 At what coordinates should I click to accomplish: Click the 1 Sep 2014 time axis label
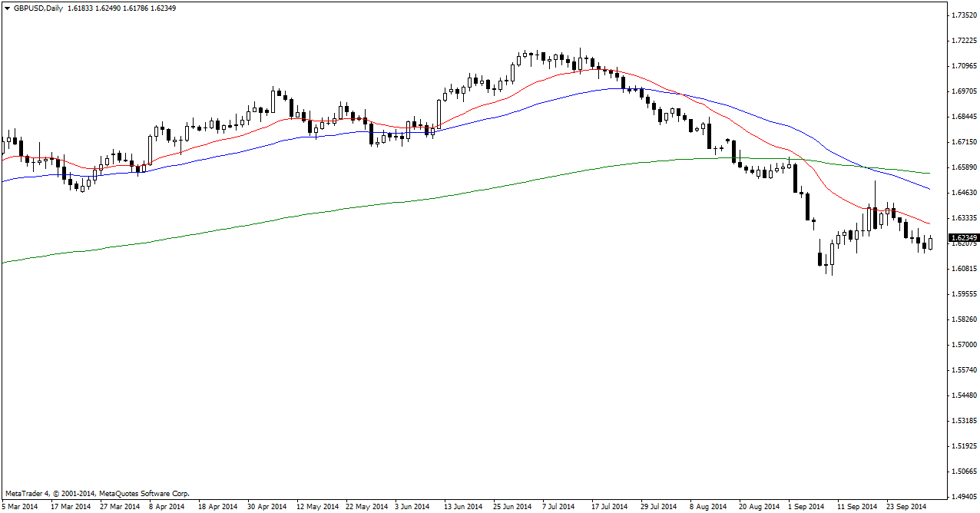[x=808, y=507]
